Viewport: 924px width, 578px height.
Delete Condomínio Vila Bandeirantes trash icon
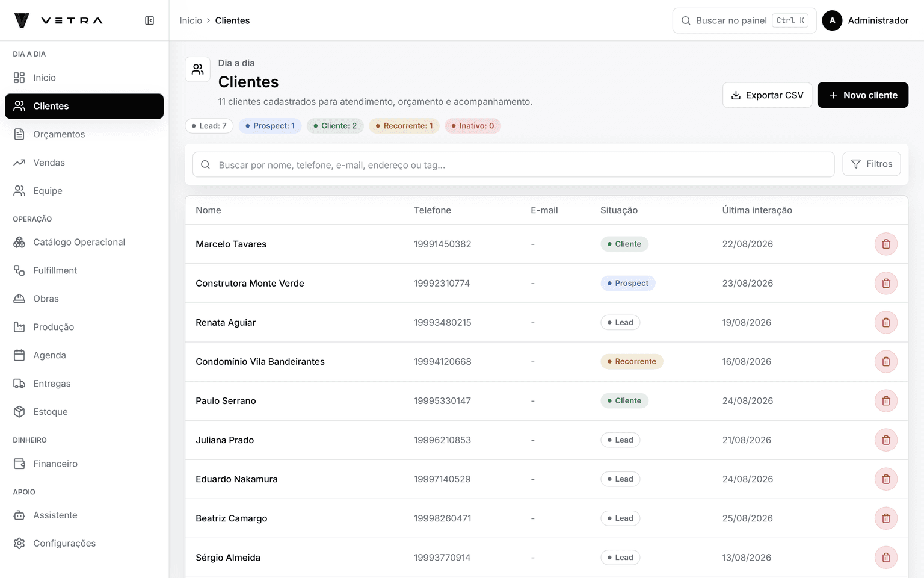pyautogui.click(x=886, y=361)
